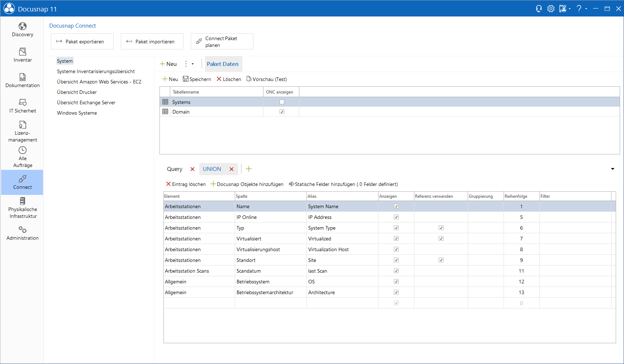Select Windows Systeme package
This screenshot has height=364, width=624.
pyautogui.click(x=77, y=113)
